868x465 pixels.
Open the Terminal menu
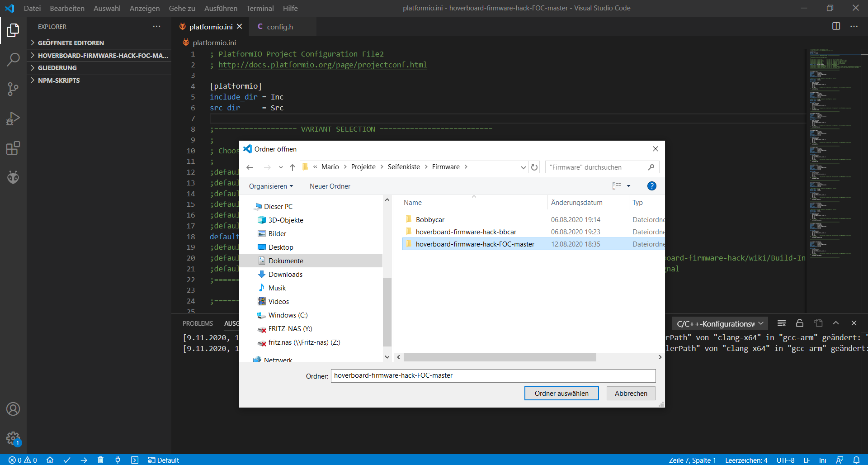click(x=260, y=8)
